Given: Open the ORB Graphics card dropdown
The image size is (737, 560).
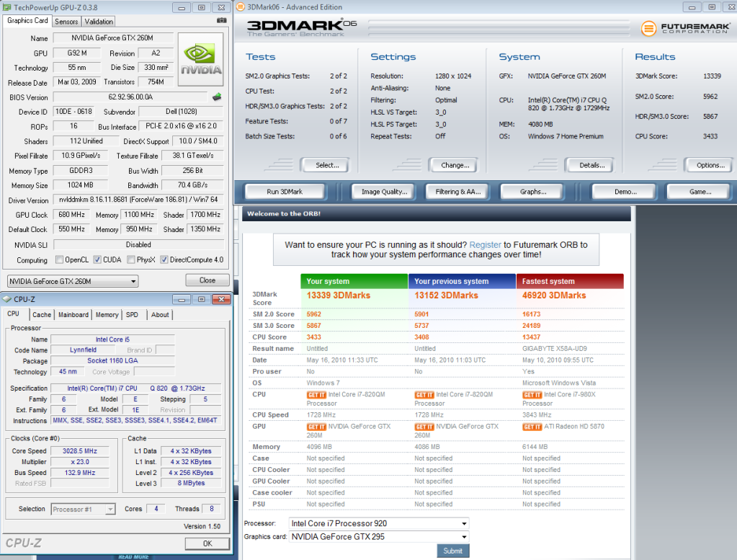Looking at the screenshot, I should (x=379, y=536).
